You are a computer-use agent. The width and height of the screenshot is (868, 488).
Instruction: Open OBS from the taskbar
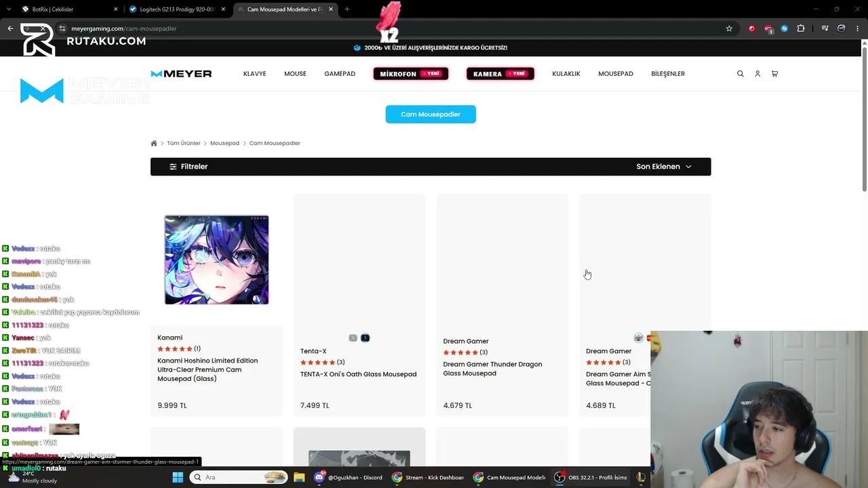click(591, 477)
